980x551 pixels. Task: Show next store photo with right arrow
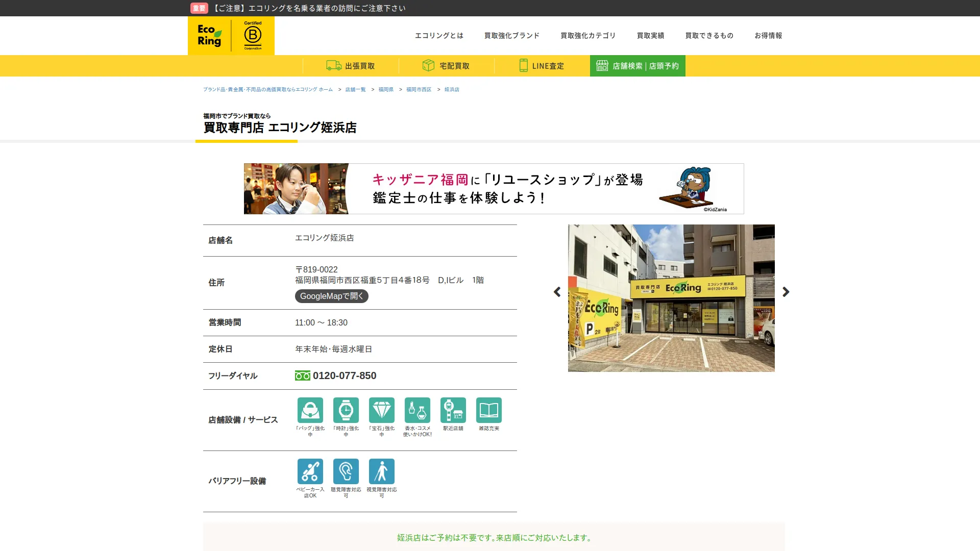click(786, 292)
